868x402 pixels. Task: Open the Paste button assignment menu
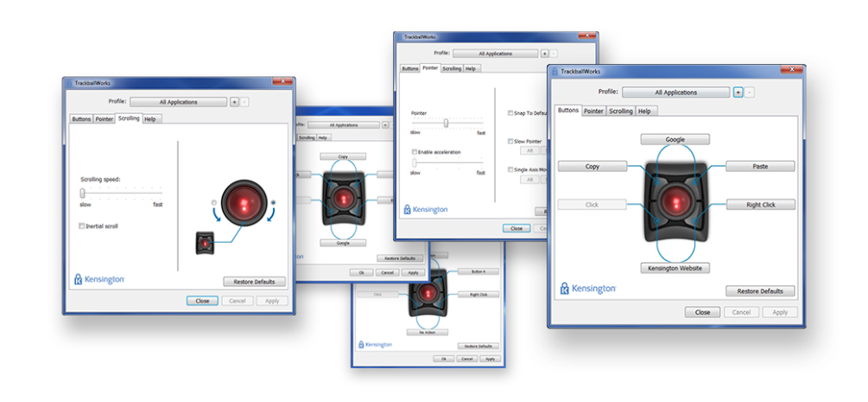(760, 166)
